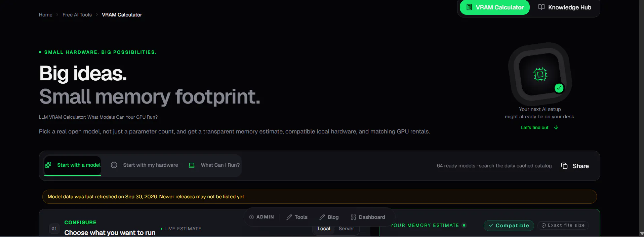
Task: Open the Knowledge Hub book icon
Action: [x=541, y=7]
